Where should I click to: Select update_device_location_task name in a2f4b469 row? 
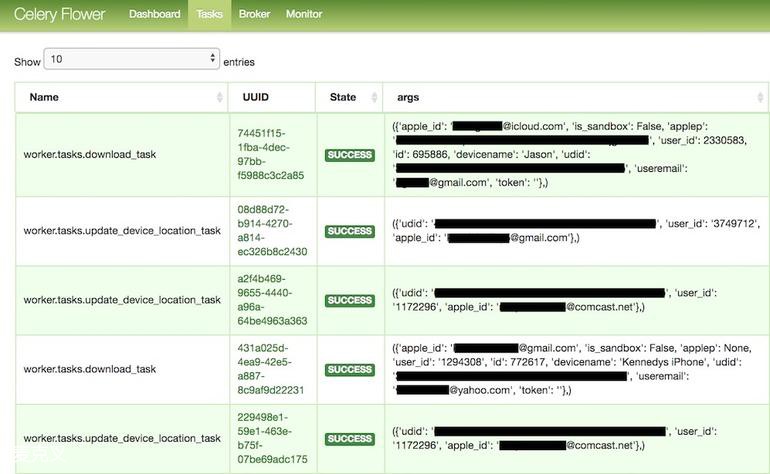pyautogui.click(x=122, y=300)
